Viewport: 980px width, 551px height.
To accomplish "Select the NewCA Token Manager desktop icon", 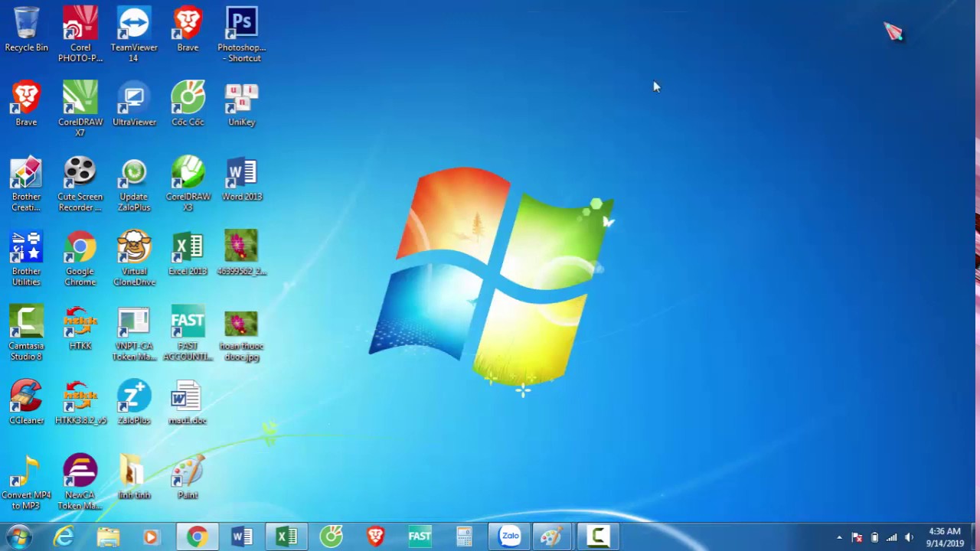I will 80,482.
